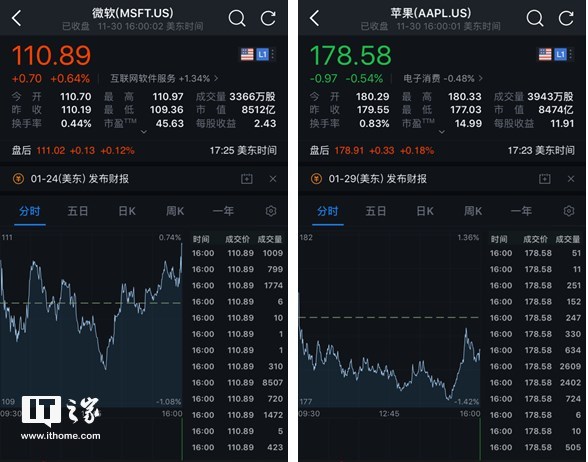Viewport: 588px width, 462px height.
Task: Tap US flag icon in Microsoft panel
Action: (x=247, y=54)
